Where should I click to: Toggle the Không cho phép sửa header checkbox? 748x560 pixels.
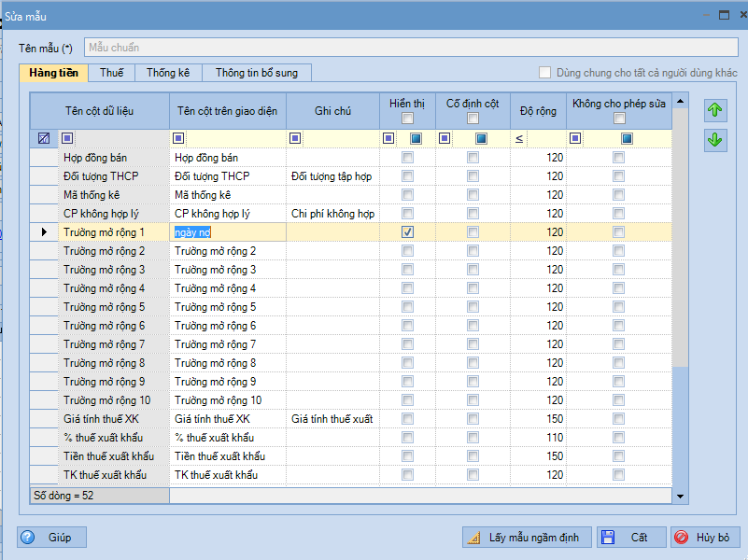[619, 119]
